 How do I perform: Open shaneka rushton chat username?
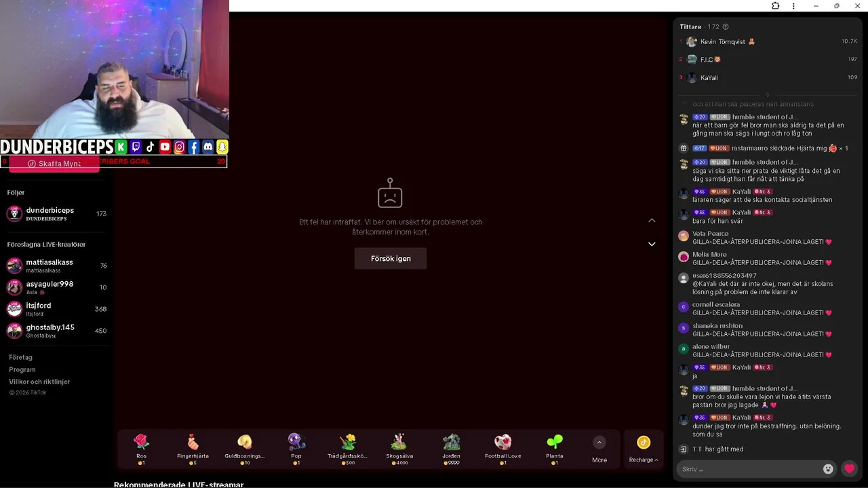(717, 326)
